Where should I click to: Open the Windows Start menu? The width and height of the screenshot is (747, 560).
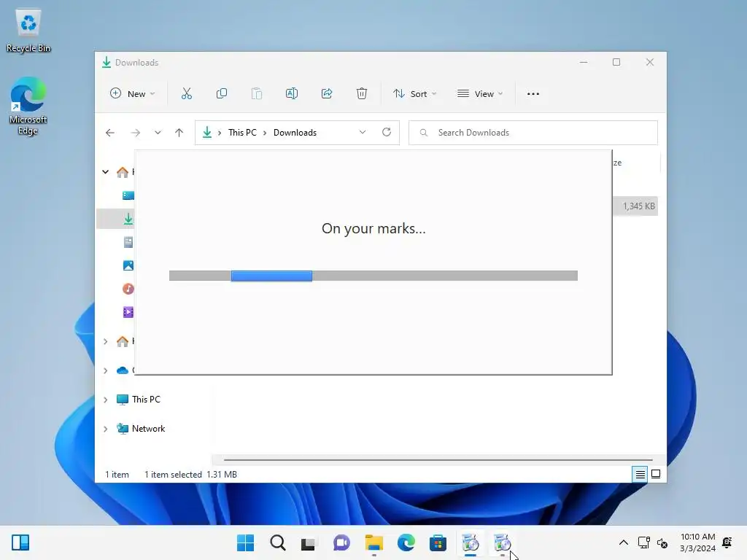(245, 542)
